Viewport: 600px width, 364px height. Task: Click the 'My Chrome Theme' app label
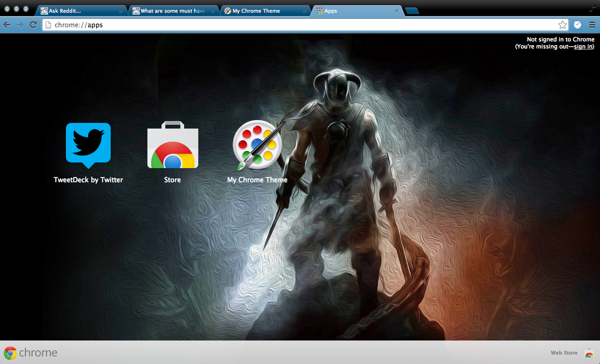257,180
